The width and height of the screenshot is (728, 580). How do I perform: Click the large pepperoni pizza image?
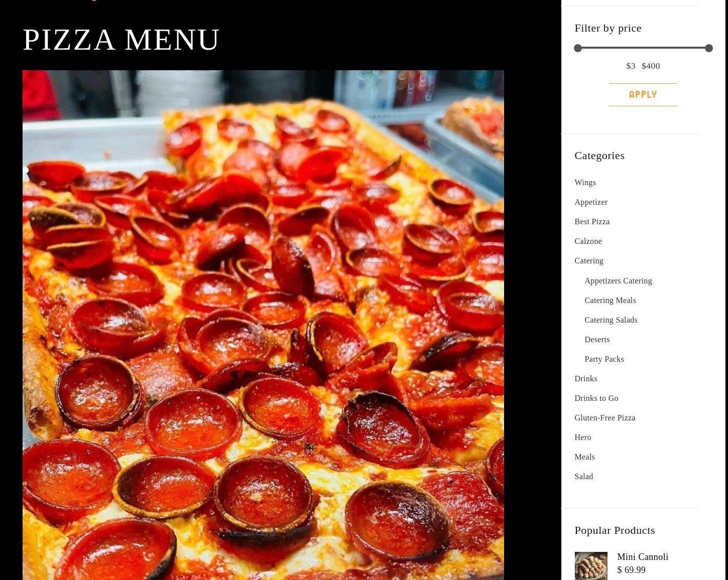coord(263,325)
